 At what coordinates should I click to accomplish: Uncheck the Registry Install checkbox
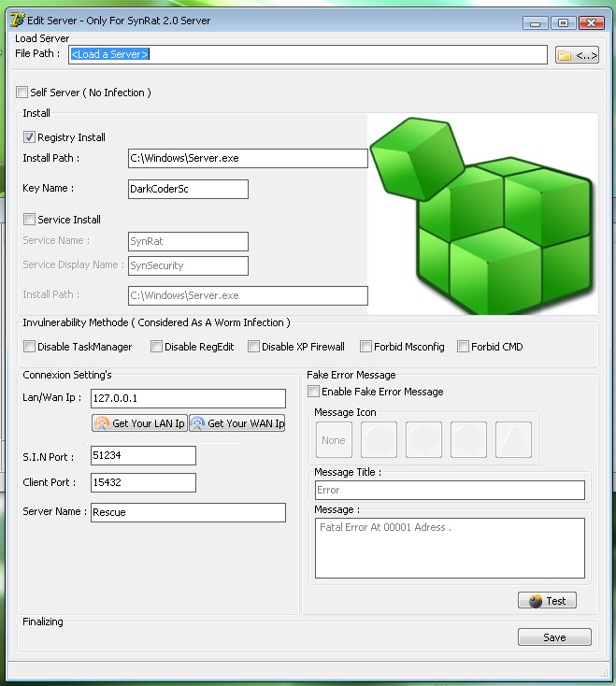pyautogui.click(x=29, y=137)
